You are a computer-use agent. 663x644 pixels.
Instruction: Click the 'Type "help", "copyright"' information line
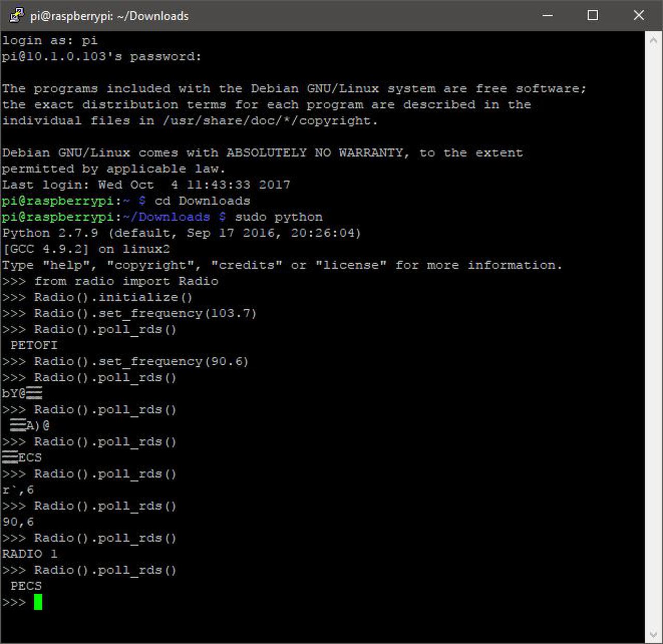point(282,265)
